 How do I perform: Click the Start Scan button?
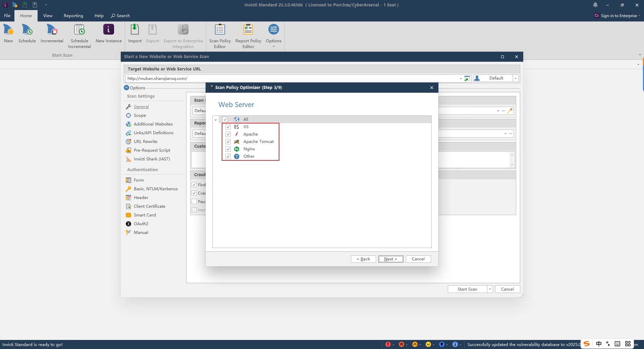467,289
